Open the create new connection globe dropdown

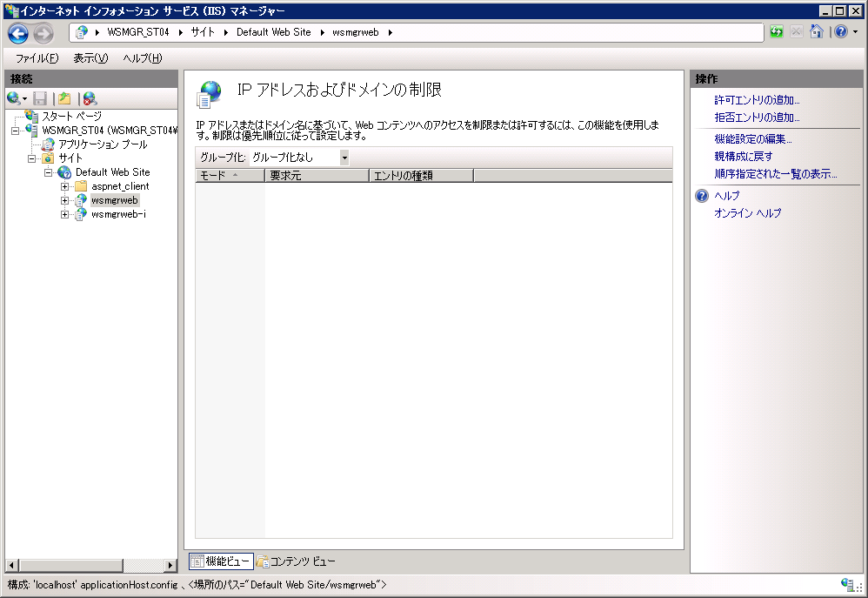[x=17, y=98]
